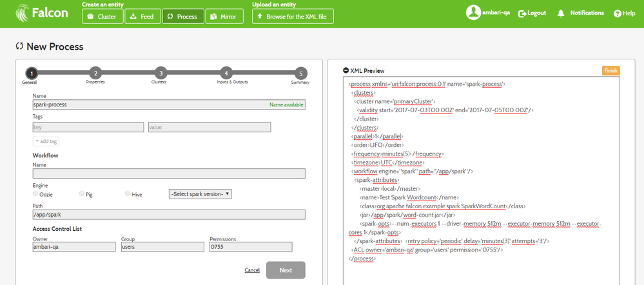Go to step 1 General
The width and height of the screenshot is (644, 285).
(x=32, y=73)
